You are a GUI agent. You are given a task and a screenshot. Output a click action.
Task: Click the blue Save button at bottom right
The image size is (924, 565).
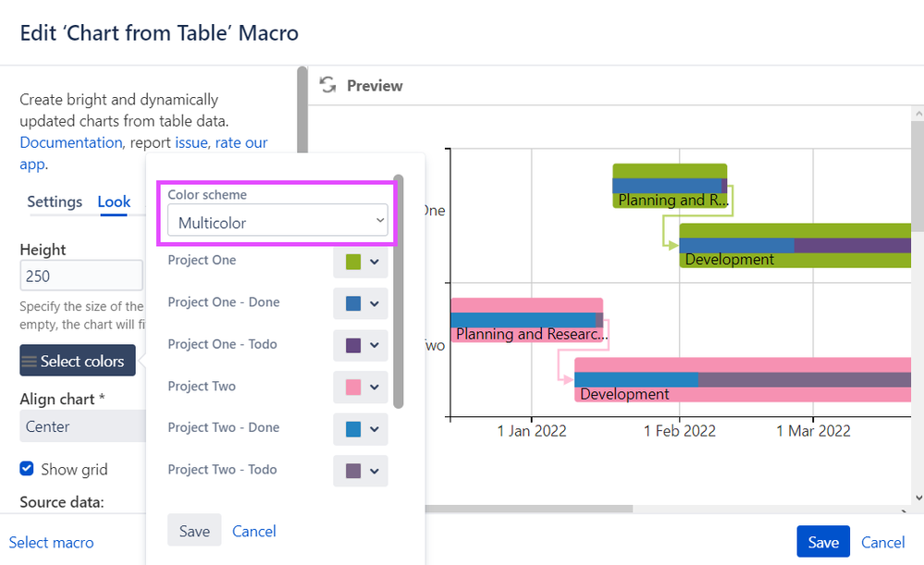[822, 541]
